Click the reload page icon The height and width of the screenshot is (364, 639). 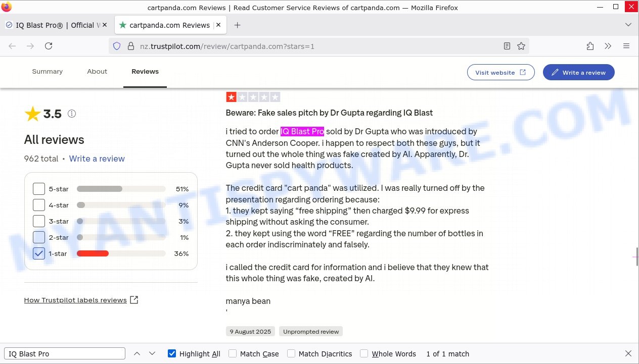pyautogui.click(x=49, y=46)
